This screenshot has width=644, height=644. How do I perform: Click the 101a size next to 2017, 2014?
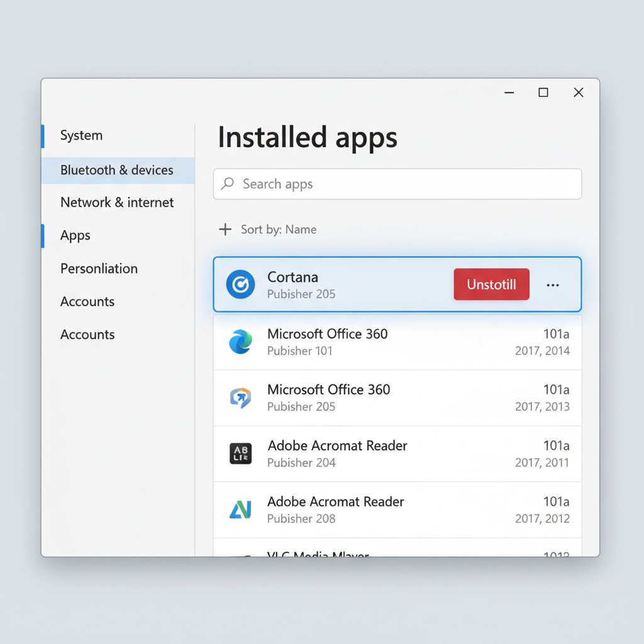point(557,334)
